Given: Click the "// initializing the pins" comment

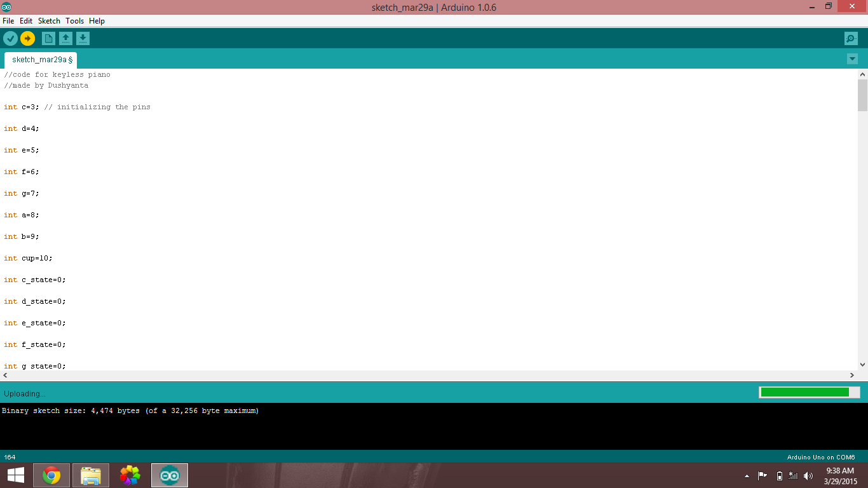Looking at the screenshot, I should 97,107.
